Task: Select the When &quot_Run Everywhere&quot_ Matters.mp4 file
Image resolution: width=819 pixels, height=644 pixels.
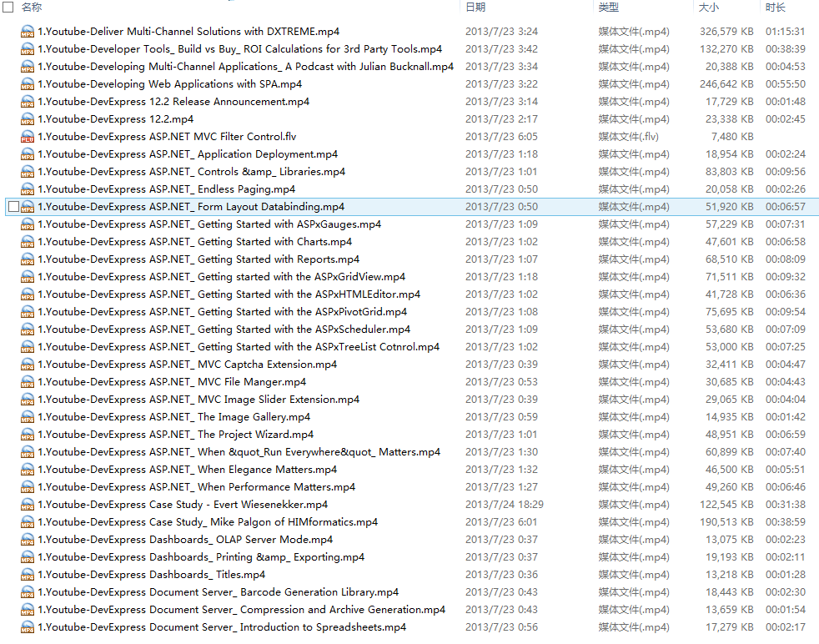Action: [239, 452]
